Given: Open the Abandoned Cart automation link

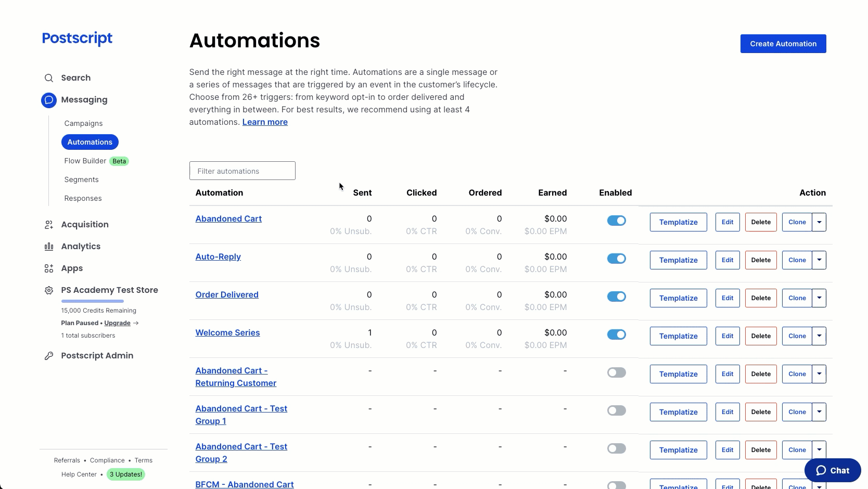Looking at the screenshot, I should (228, 218).
